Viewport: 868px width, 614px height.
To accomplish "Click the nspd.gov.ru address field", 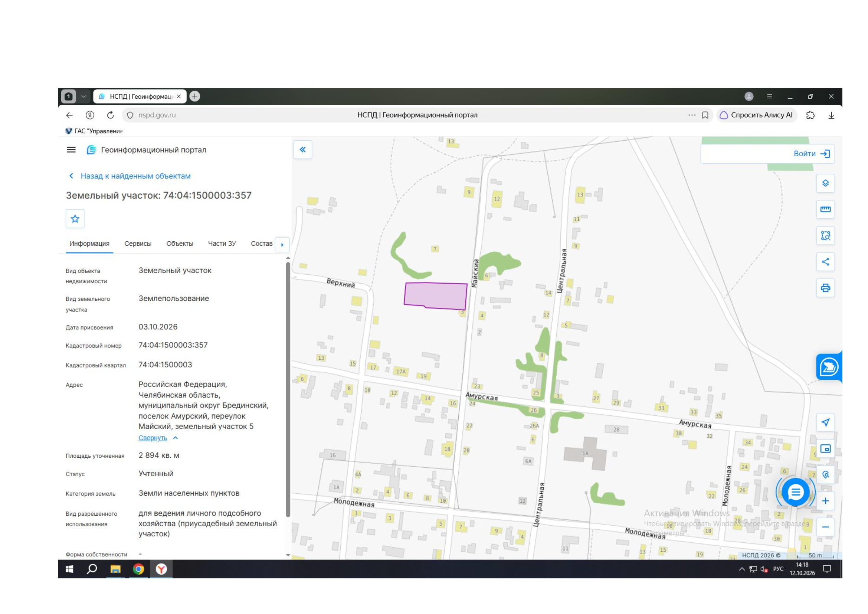I will point(157,115).
